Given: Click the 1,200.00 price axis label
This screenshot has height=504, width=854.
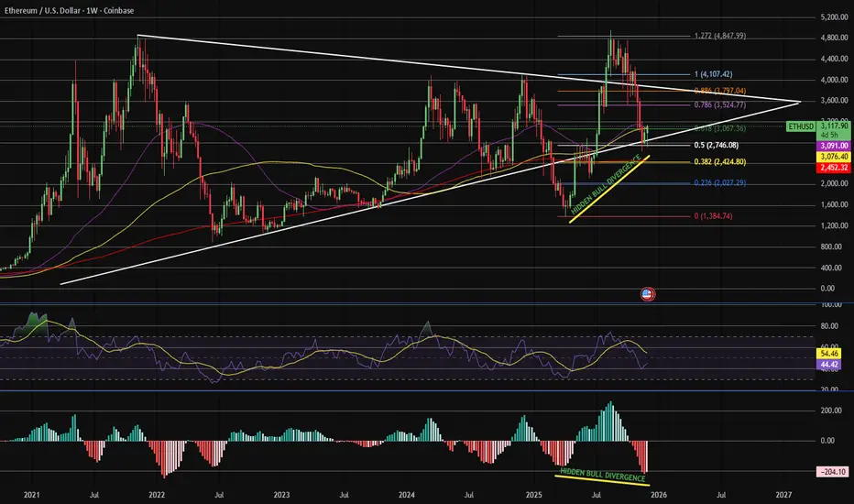Looking at the screenshot, I should 834,225.
